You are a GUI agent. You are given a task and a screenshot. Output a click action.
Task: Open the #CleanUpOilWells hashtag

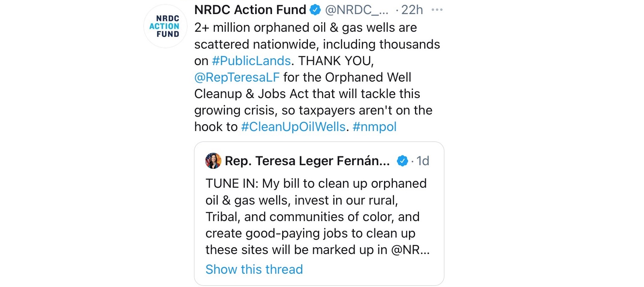pos(293,127)
